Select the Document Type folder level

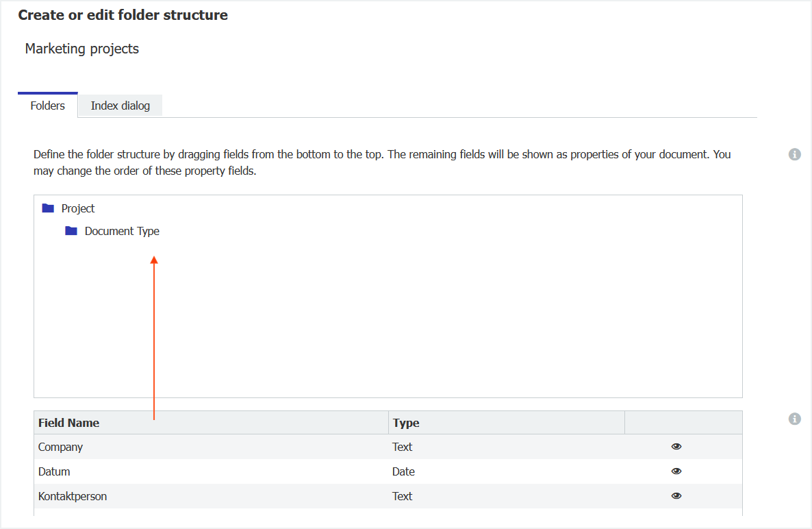coord(122,232)
